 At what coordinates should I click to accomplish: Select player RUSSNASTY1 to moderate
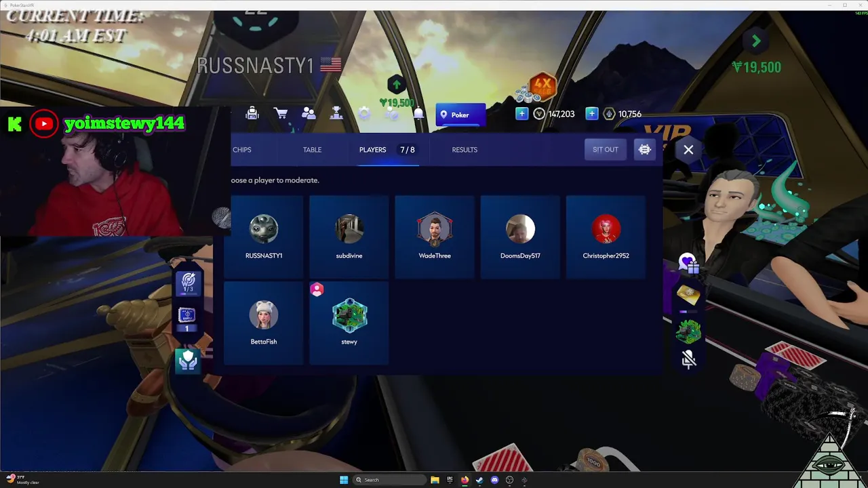263,237
